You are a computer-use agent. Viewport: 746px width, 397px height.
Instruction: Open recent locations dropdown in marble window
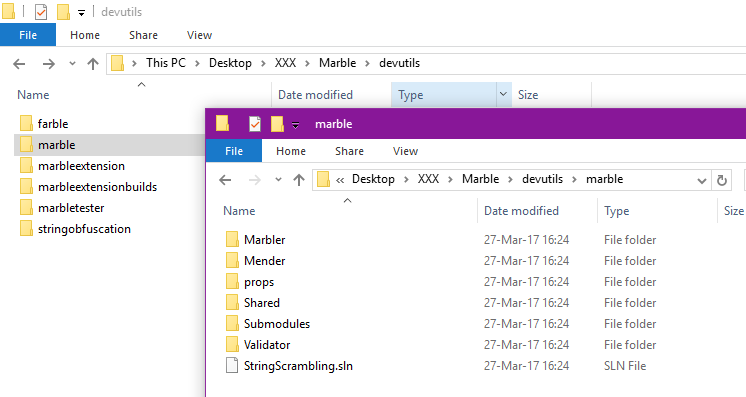(278, 179)
